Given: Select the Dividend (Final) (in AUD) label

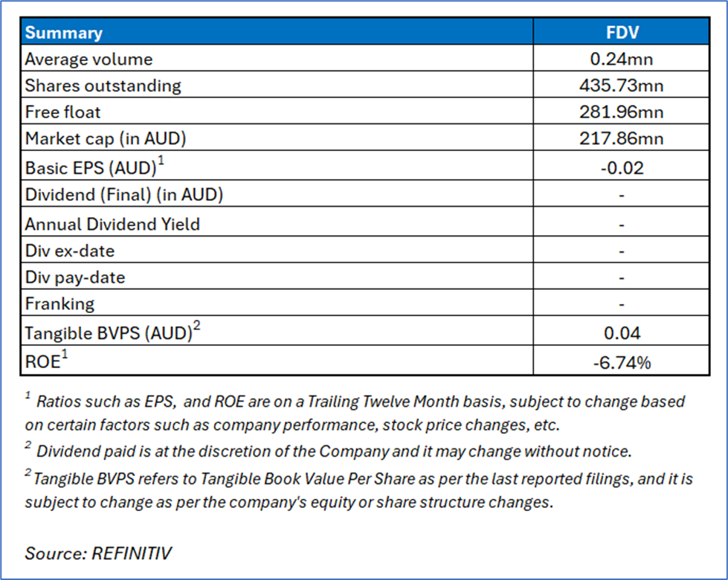Looking at the screenshot, I should pyautogui.click(x=124, y=196).
